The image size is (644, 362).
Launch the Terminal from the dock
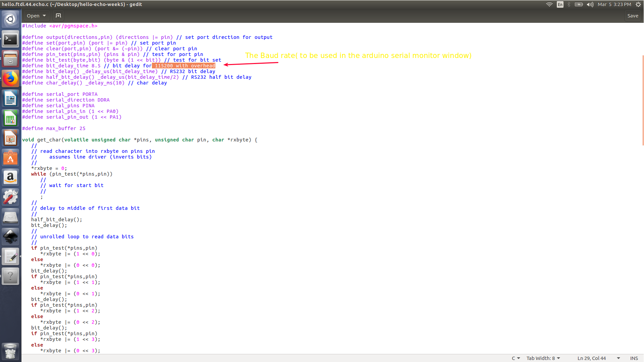(10, 40)
